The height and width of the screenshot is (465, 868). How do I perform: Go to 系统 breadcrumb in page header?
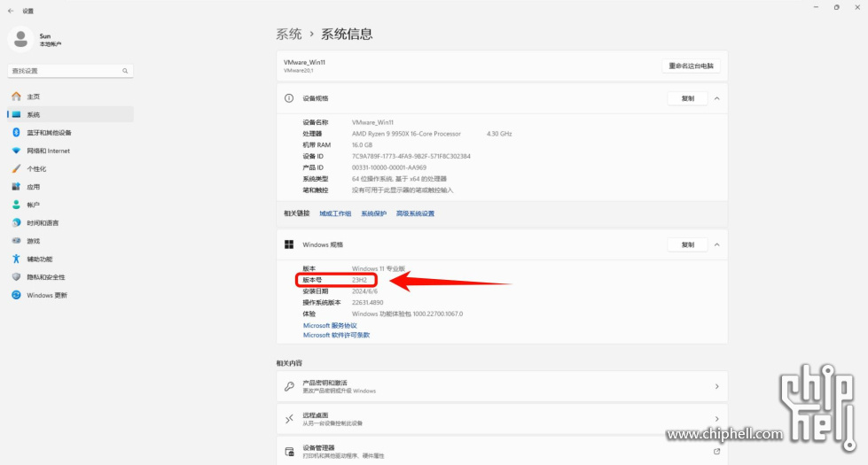click(x=289, y=34)
